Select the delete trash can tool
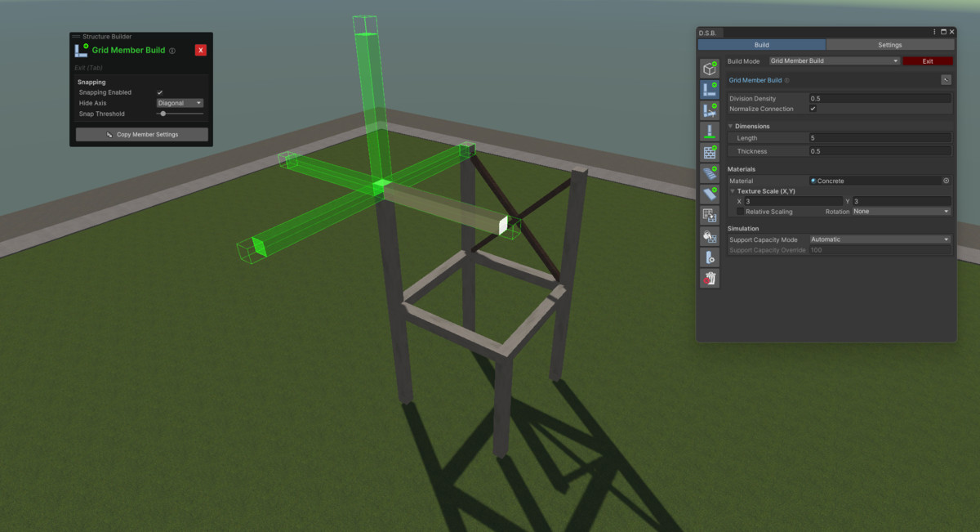This screenshot has width=980, height=532. pos(710,279)
